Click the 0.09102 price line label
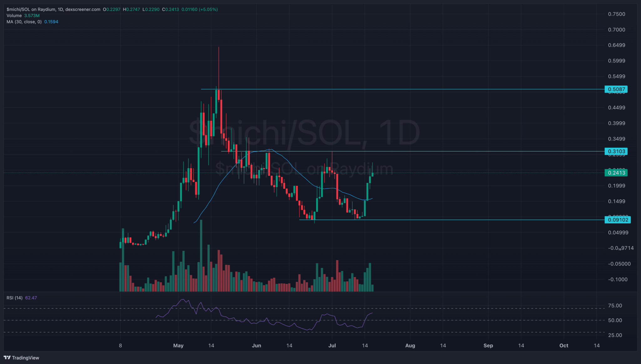 click(618, 220)
